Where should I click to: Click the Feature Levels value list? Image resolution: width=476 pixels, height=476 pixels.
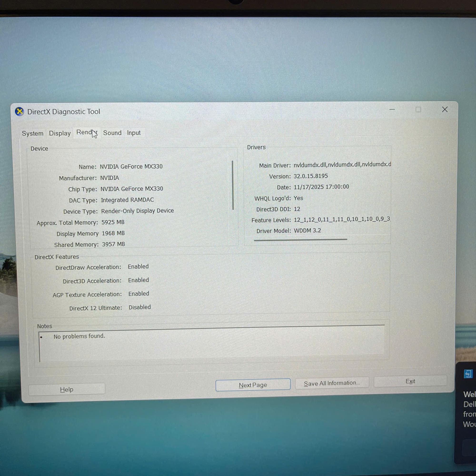(x=342, y=219)
